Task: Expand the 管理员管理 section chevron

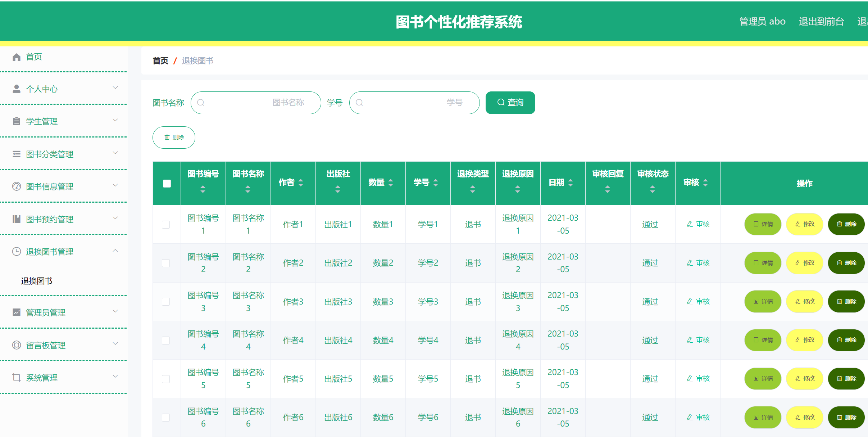Action: click(x=115, y=311)
